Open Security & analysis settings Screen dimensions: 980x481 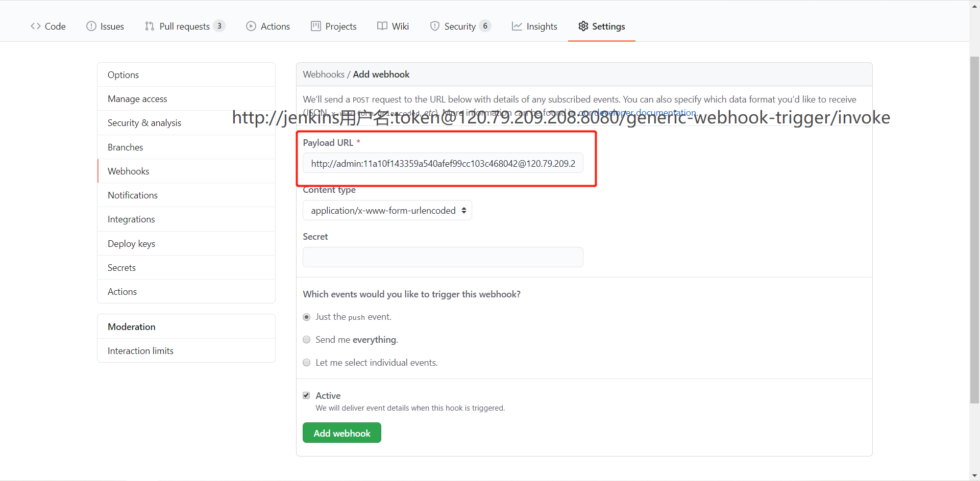pos(186,123)
